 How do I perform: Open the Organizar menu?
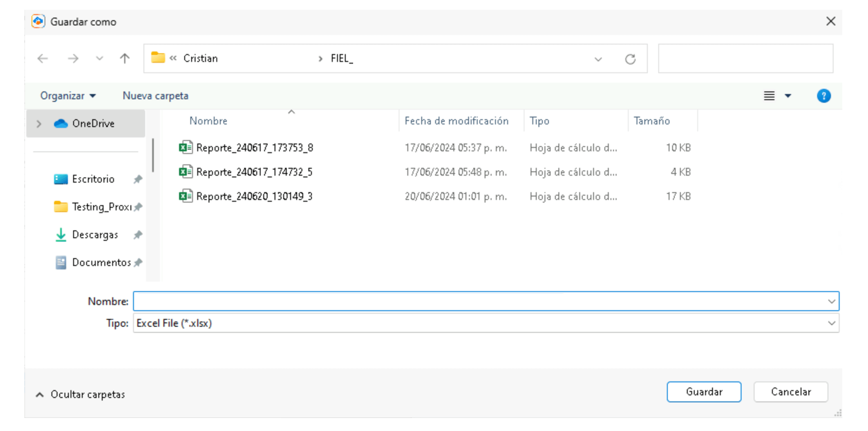(x=68, y=96)
